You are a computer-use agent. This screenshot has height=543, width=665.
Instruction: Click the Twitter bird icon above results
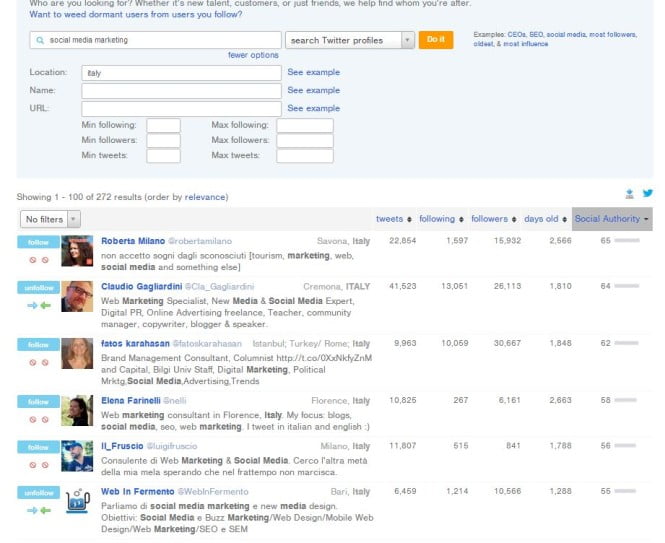pyautogui.click(x=648, y=194)
